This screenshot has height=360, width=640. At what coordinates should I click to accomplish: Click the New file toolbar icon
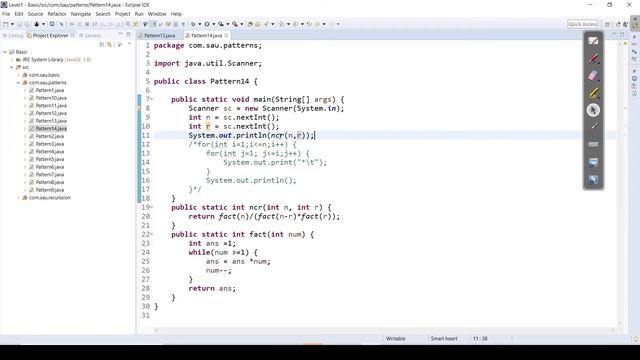(6, 24)
